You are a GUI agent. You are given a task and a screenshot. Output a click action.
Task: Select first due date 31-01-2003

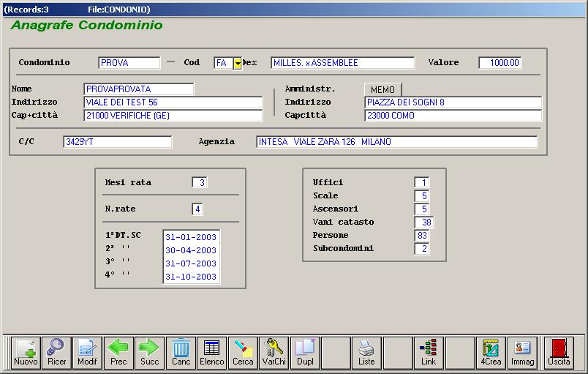click(191, 237)
